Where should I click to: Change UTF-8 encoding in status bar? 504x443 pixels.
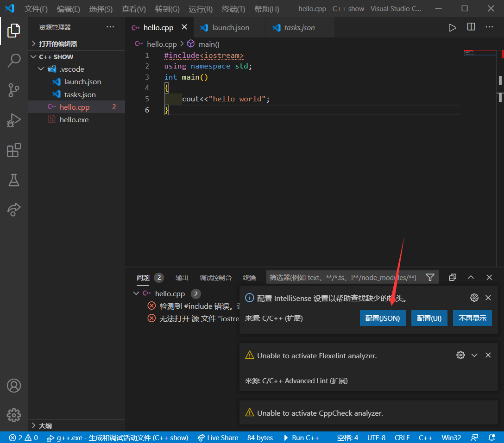(x=376, y=437)
